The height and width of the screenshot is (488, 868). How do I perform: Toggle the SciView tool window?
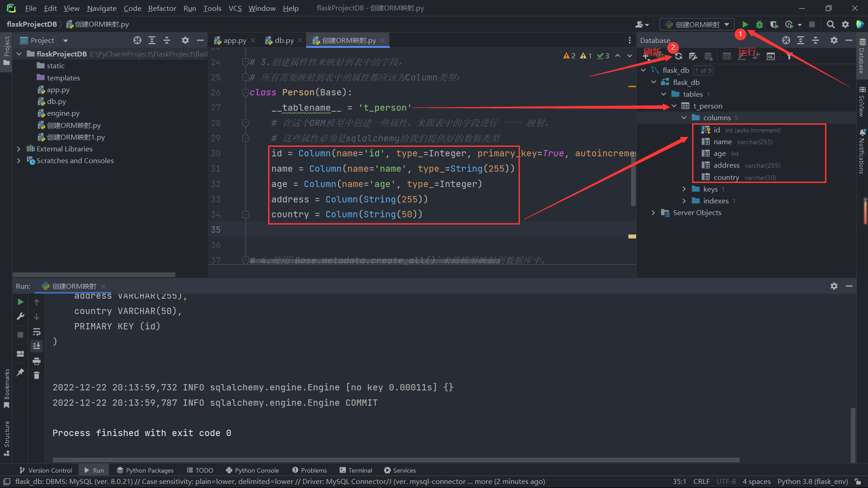coord(862,102)
